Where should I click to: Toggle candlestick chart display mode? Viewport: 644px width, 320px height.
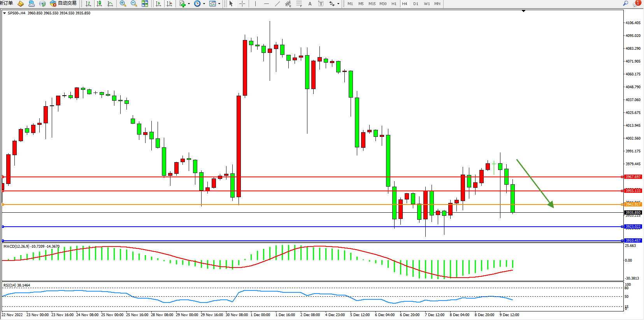point(99,3)
